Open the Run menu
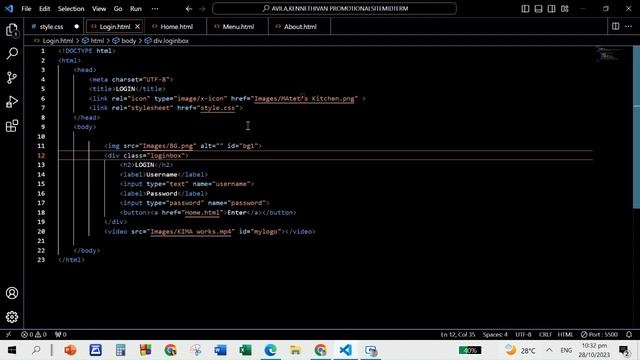The width and height of the screenshot is (640, 360). tap(136, 9)
